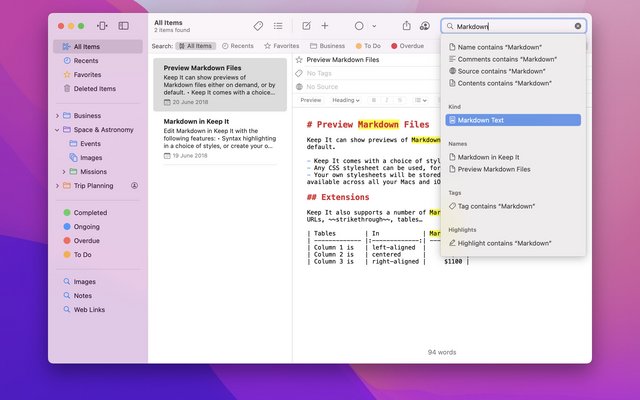The image size is (640, 400).
Task: Clear the search field text
Action: pyautogui.click(x=578, y=26)
